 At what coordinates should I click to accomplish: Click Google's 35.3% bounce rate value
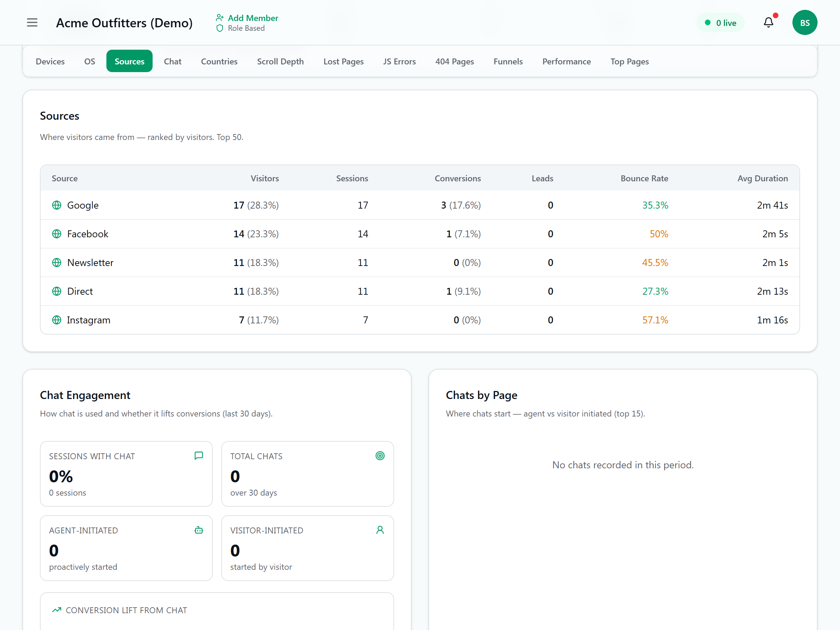point(655,205)
